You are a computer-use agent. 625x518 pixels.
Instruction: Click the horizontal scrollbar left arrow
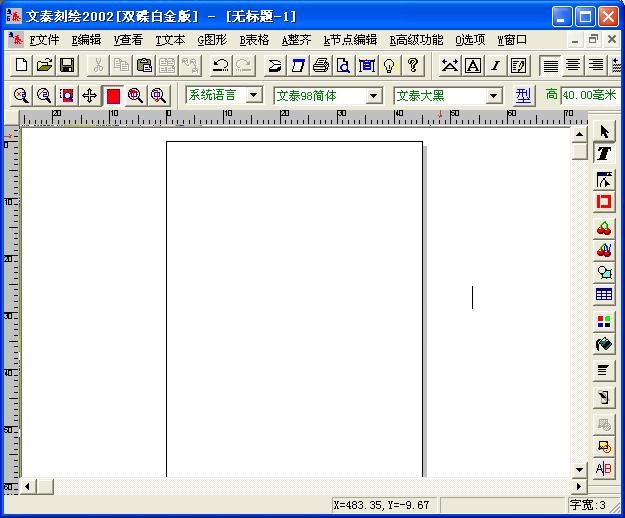point(28,486)
